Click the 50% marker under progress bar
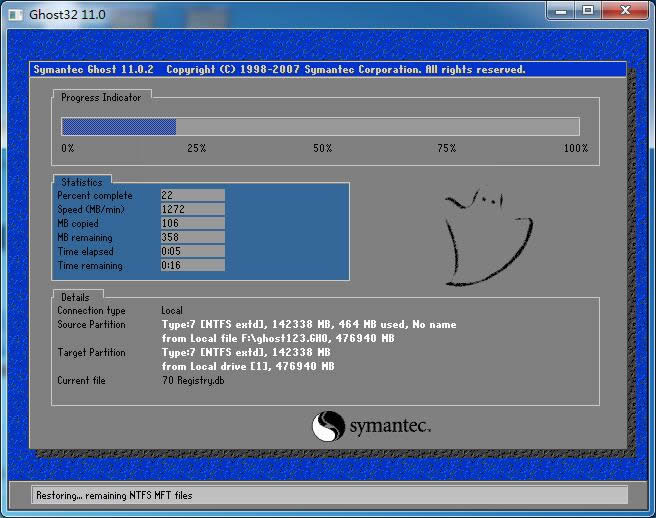Screen dimensions: 656x518 point(322,149)
